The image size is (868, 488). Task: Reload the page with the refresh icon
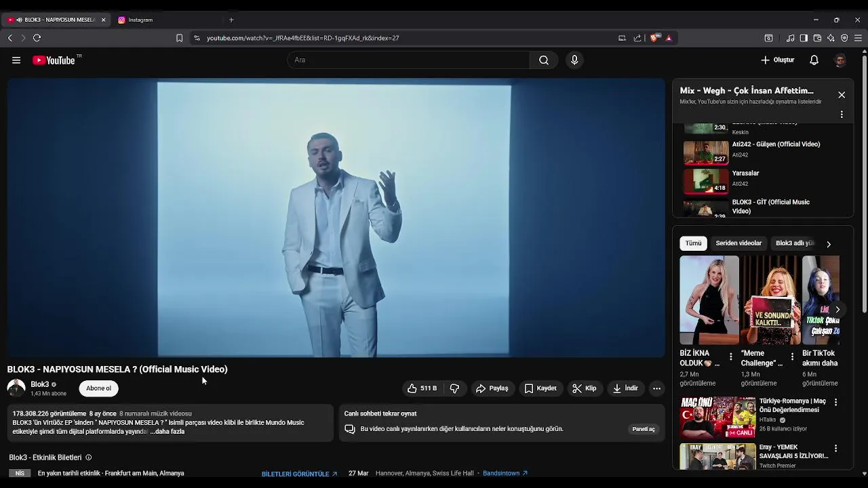point(37,38)
